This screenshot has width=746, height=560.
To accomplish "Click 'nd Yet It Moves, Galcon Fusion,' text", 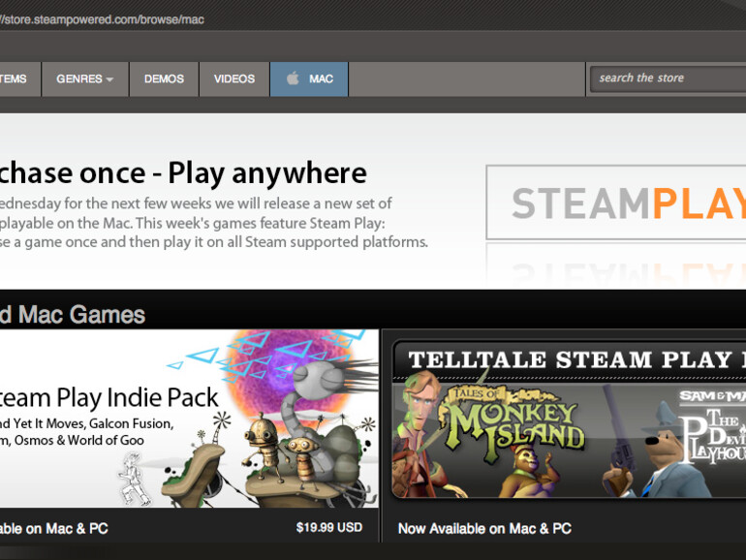I will pyautogui.click(x=86, y=423).
